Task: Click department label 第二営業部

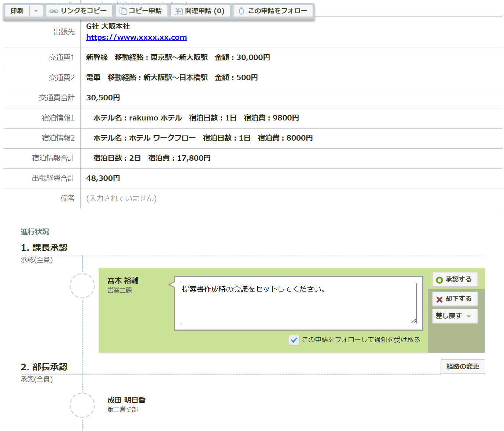Action: [122, 410]
